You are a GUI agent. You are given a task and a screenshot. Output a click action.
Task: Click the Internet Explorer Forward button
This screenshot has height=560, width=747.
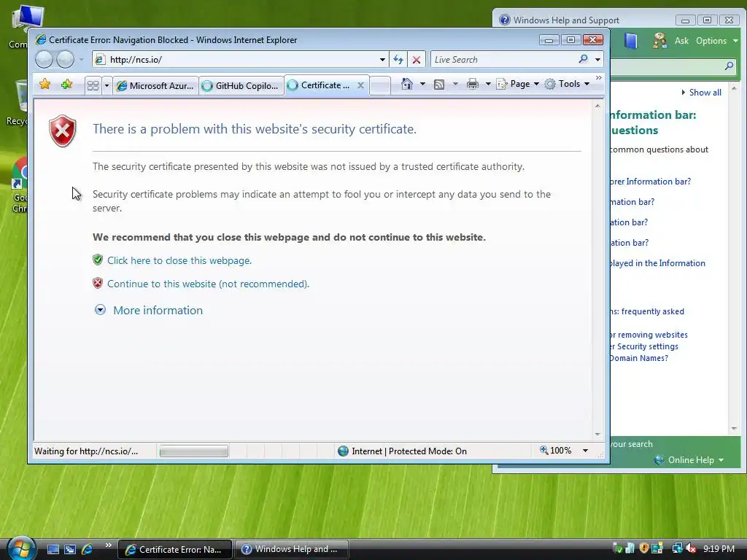(65, 60)
